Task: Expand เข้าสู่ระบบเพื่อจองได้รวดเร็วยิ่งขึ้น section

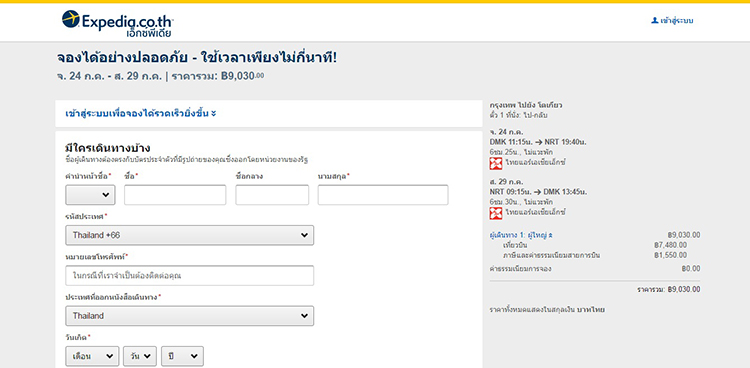Action: [x=141, y=113]
